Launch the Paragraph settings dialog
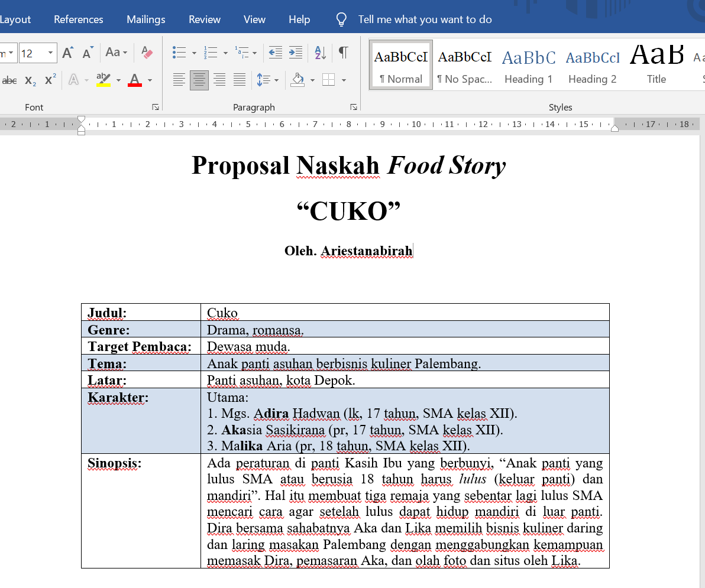Image resolution: width=705 pixels, height=588 pixels. 354,107
